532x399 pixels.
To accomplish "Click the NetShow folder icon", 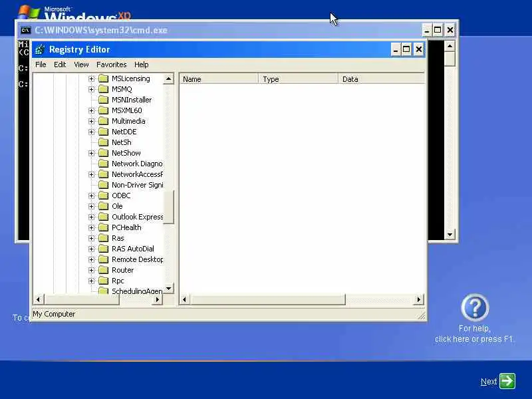I will click(103, 153).
